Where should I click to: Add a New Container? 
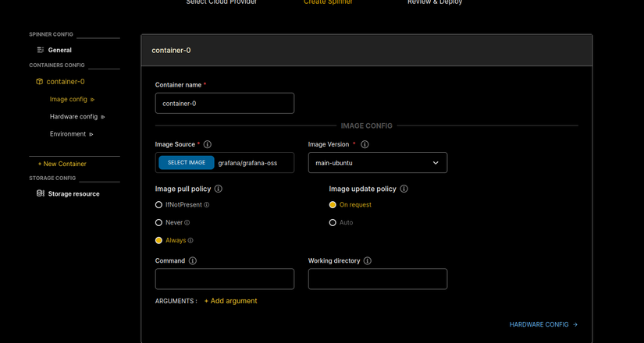(x=62, y=164)
